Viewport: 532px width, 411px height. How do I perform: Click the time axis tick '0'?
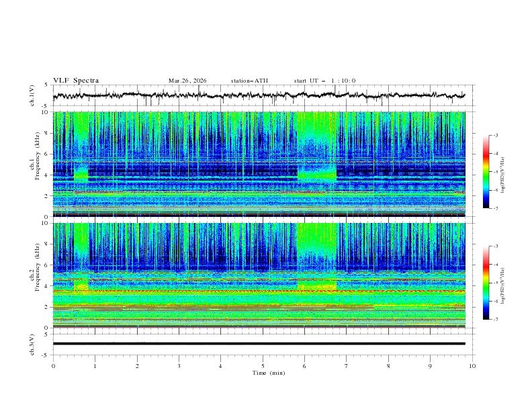(x=53, y=366)
